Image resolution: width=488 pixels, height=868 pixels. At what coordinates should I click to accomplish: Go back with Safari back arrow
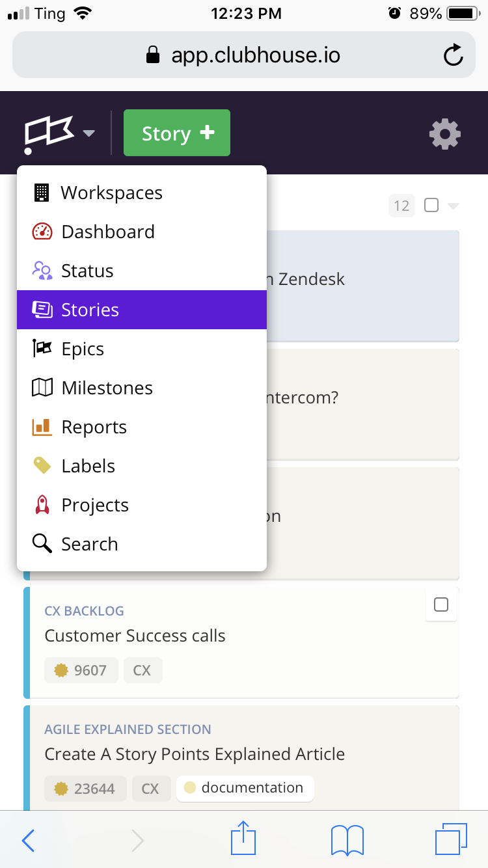point(28,840)
